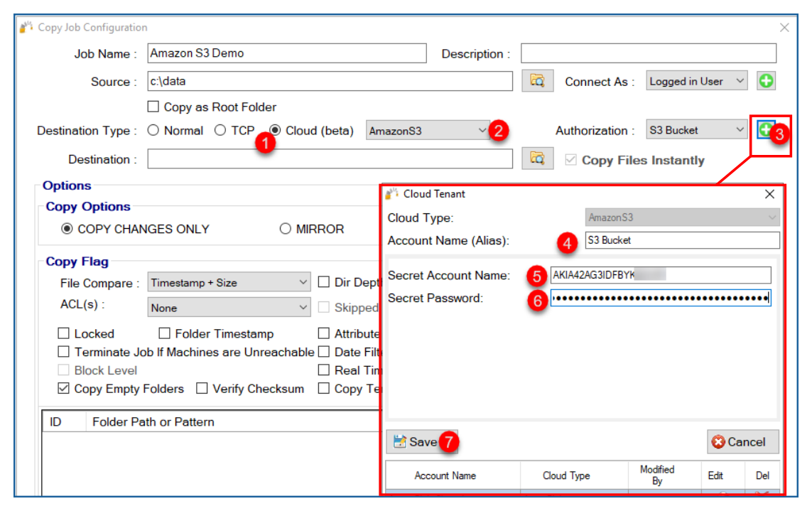Image resolution: width=812 pixels, height=511 pixels.
Task: Close the Copy Job Configuration window
Action: [784, 28]
